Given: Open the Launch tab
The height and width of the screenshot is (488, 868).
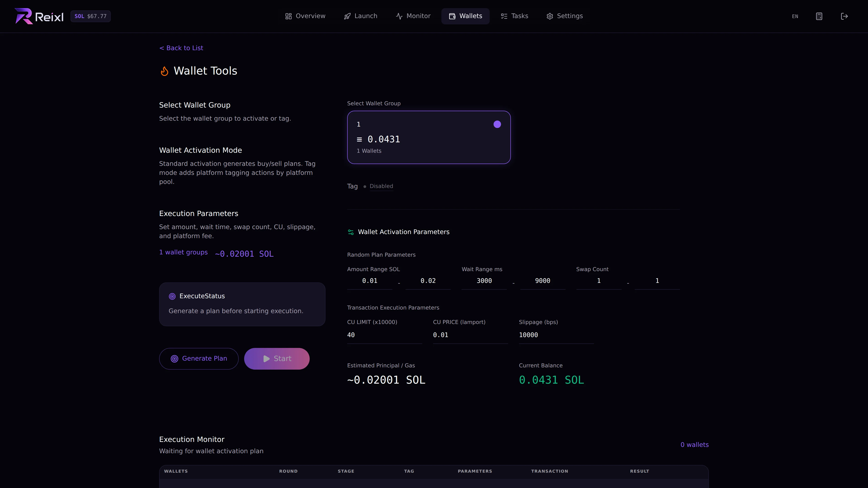Looking at the screenshot, I should click(x=361, y=16).
